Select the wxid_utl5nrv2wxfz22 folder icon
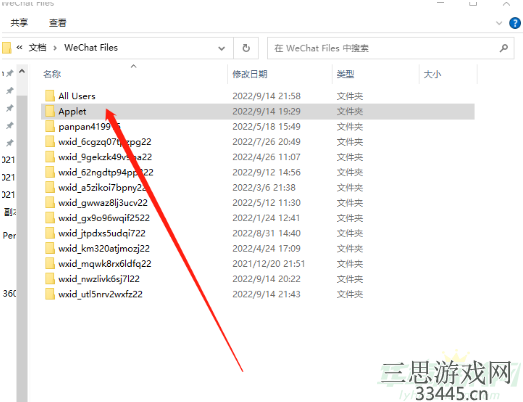This screenshot has height=402, width=523. (x=50, y=294)
